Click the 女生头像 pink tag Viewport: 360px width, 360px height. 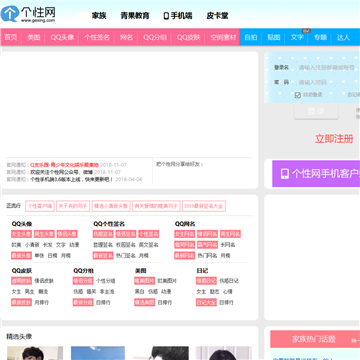[x=21, y=234]
